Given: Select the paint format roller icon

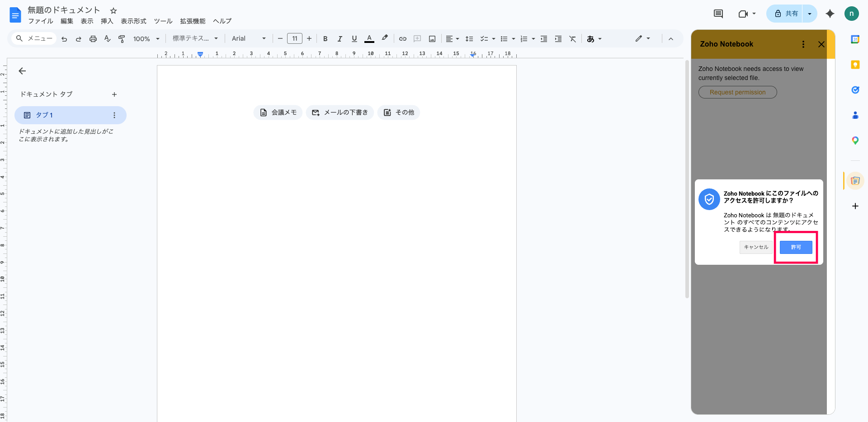Looking at the screenshot, I should pos(122,39).
